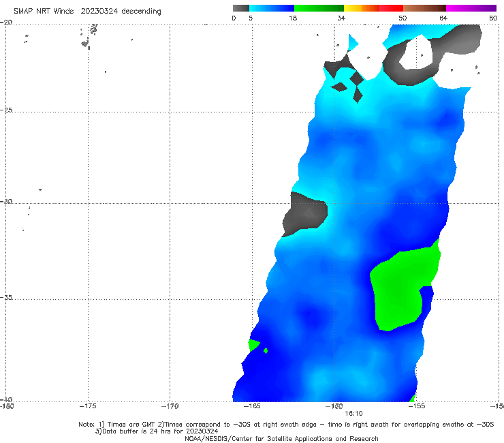
Task: Click the longitude axis label "-170"
Action: tap(170, 406)
